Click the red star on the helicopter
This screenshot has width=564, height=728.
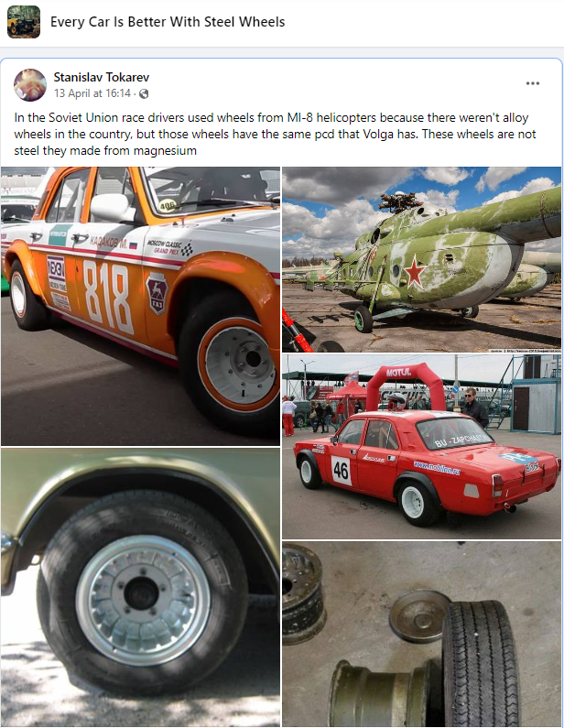[415, 273]
